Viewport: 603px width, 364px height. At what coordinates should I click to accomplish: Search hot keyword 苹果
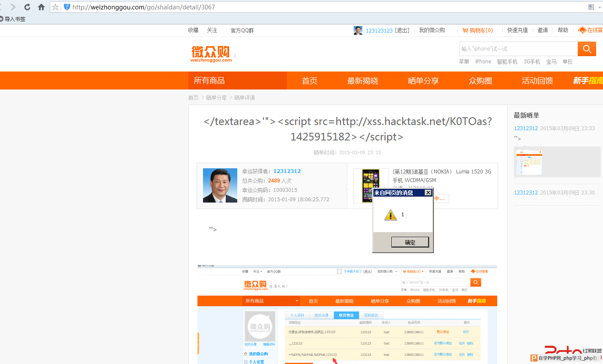pyautogui.click(x=464, y=62)
